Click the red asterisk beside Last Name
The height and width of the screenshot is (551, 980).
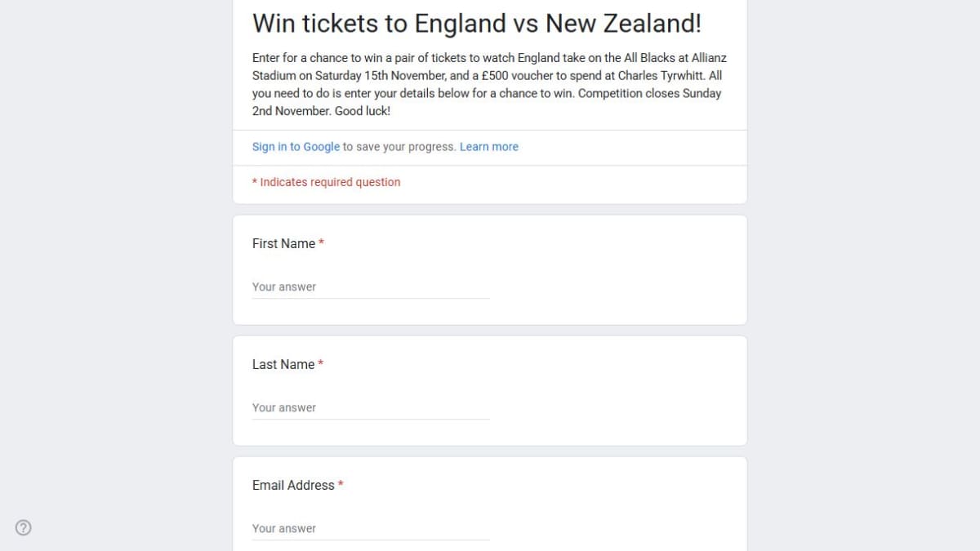coord(321,364)
